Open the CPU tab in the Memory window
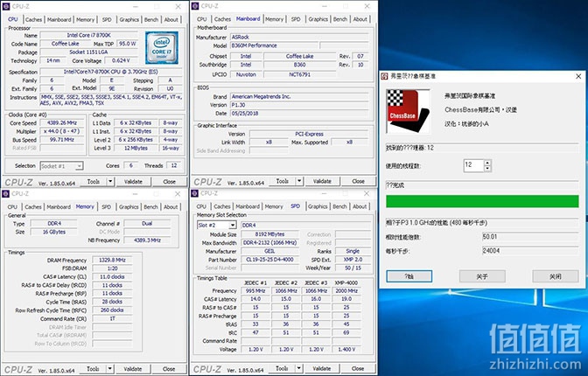The image size is (588, 376). 12,207
